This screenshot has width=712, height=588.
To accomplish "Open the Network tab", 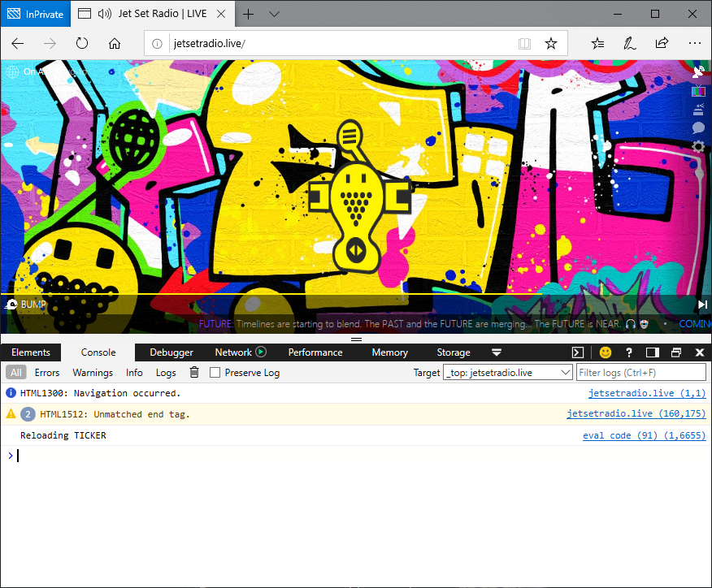I will point(233,352).
